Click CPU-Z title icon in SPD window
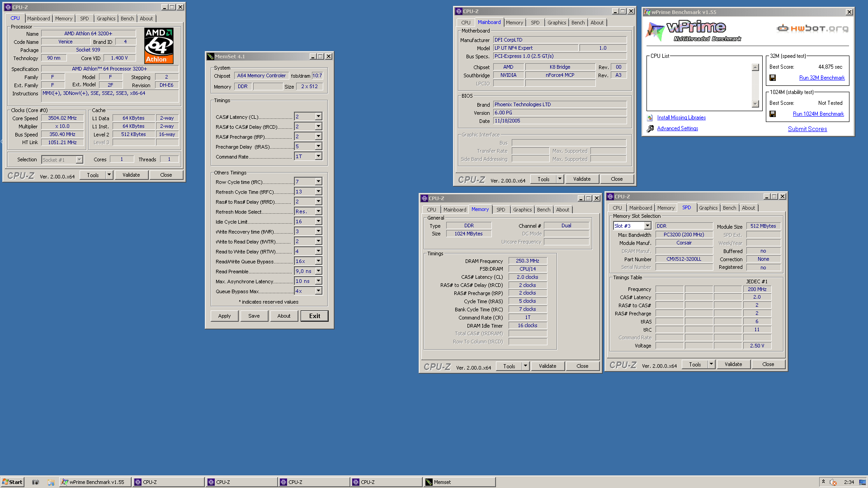This screenshot has width=868, height=488. (x=610, y=197)
